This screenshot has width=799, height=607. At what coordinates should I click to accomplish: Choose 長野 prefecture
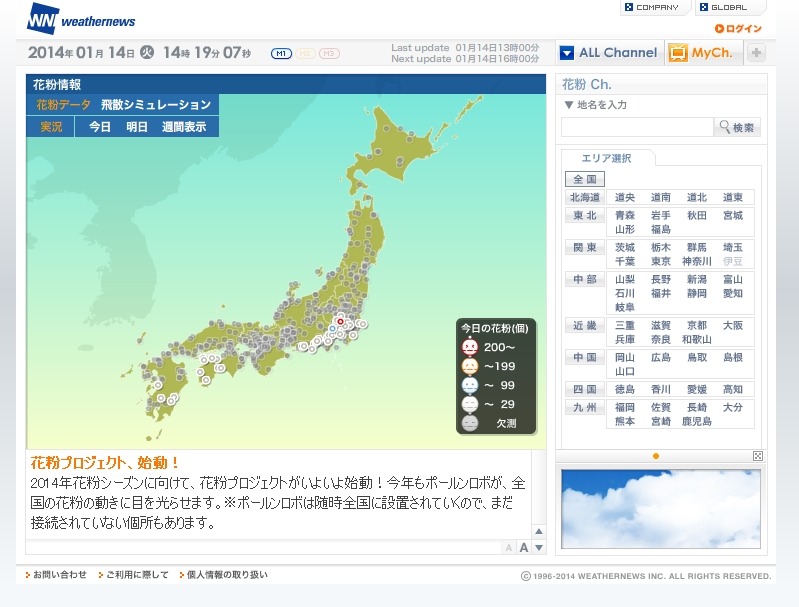[661, 279]
